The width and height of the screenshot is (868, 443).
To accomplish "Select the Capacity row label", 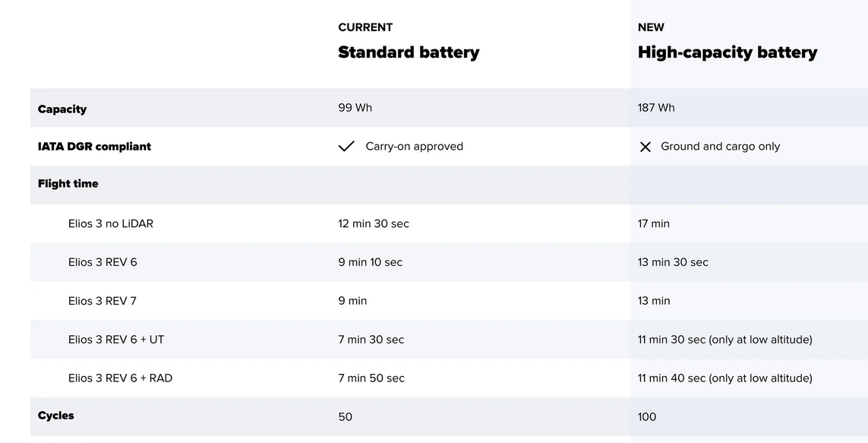I will coord(62,109).
